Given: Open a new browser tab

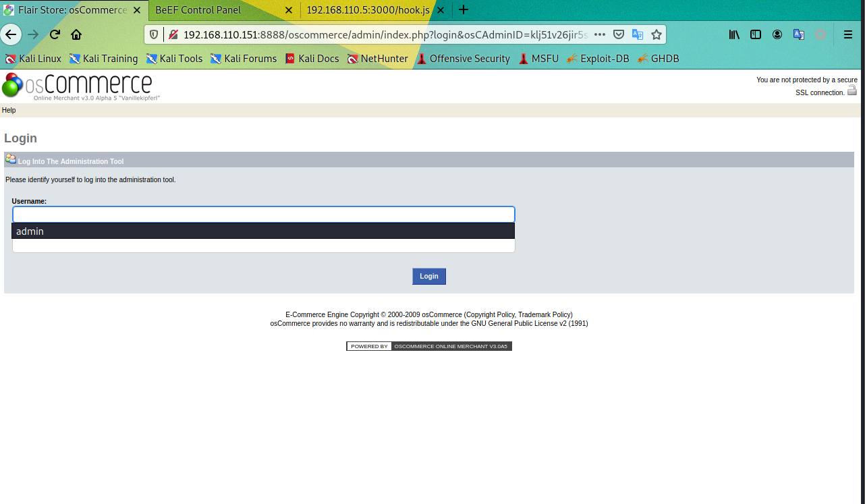Looking at the screenshot, I should pos(464,9).
